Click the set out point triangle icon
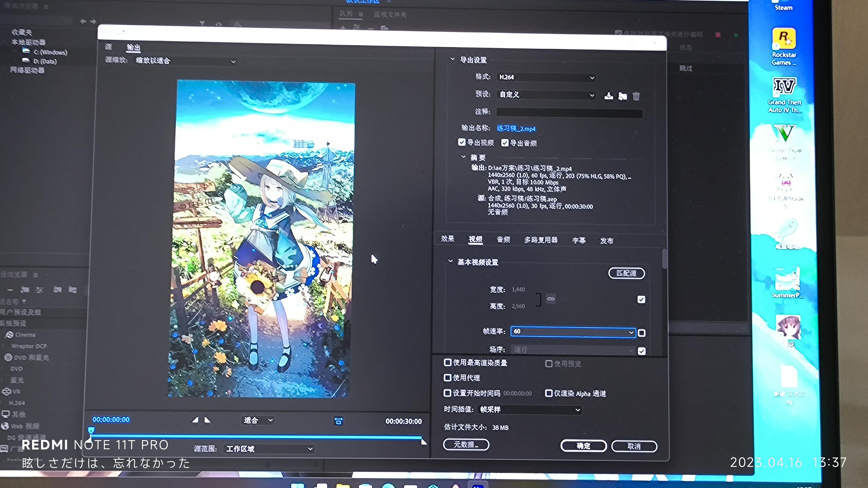Screen dimensions: 868x488 pos(207,420)
